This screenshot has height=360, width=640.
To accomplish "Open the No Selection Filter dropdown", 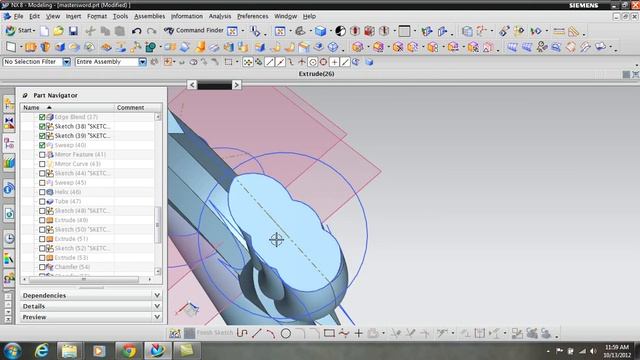I will click(67, 62).
